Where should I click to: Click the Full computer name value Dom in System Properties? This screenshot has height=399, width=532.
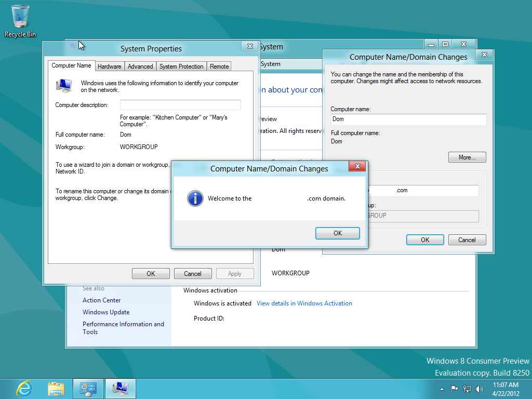[x=126, y=135]
